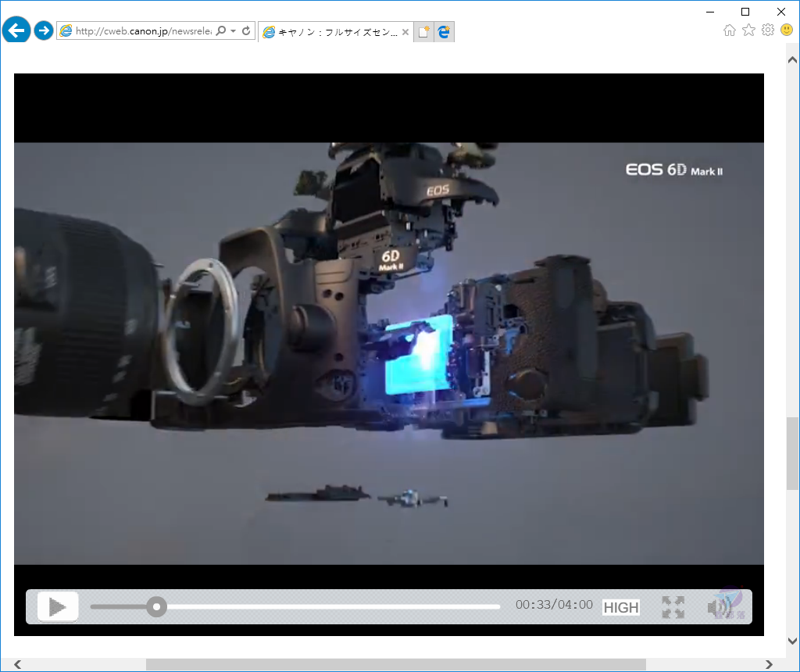
Task: Click the vertical scrollbar thumb
Action: coord(792,453)
